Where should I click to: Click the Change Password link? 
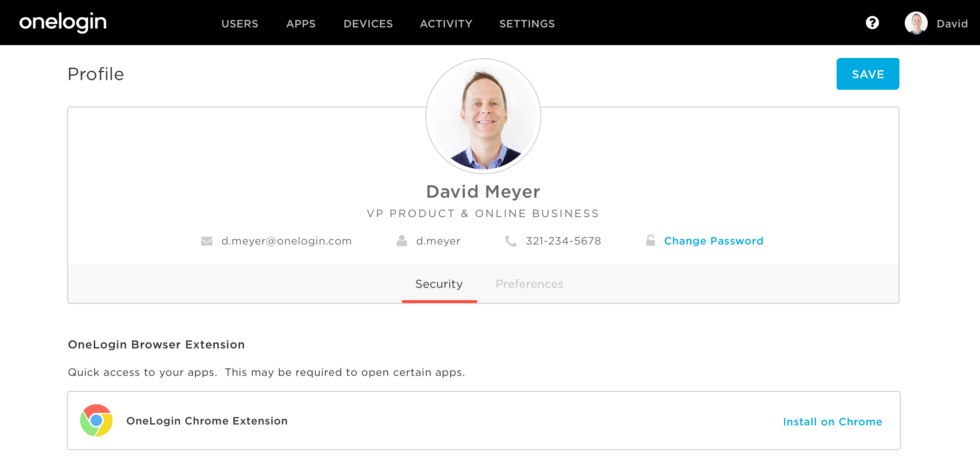714,241
